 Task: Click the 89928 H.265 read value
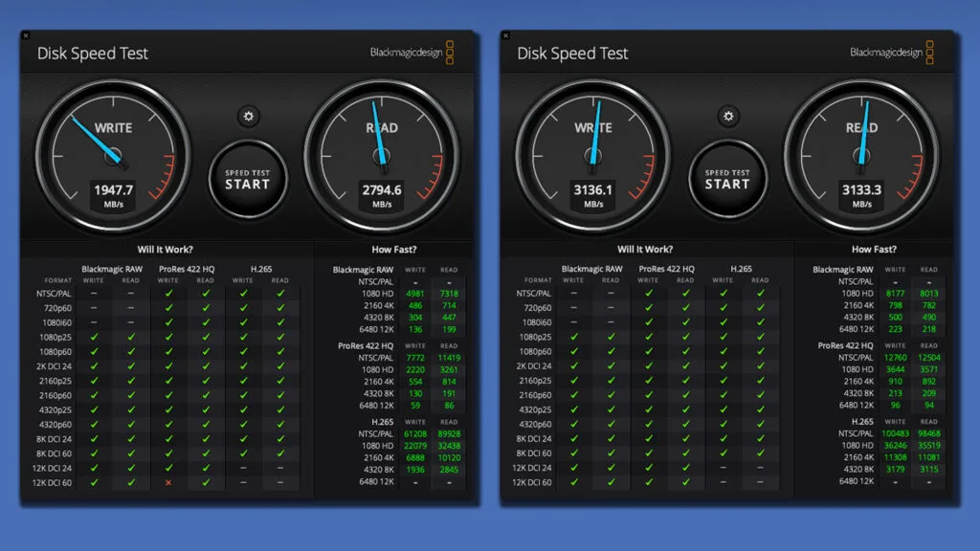click(446, 433)
